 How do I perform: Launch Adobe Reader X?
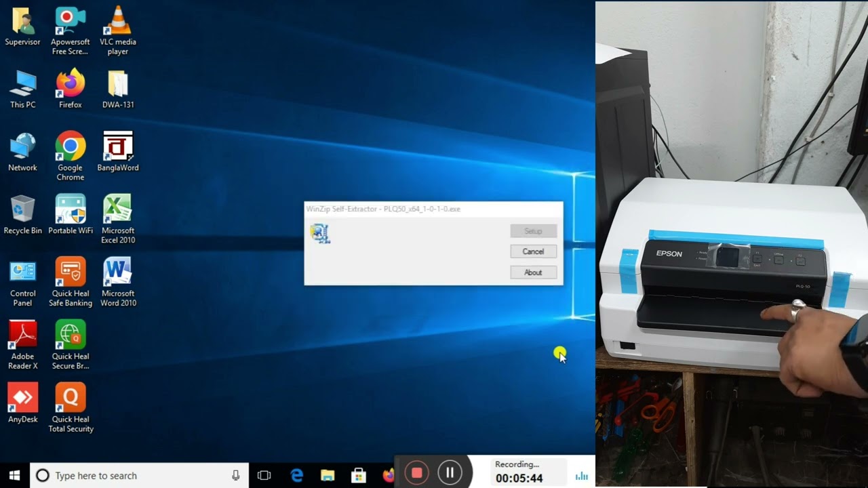(x=22, y=346)
